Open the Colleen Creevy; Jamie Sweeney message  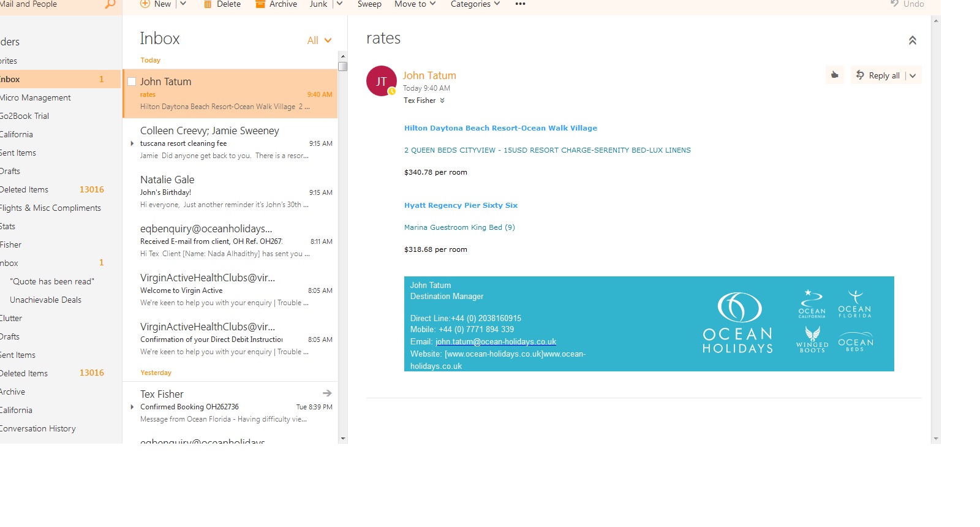click(x=230, y=142)
